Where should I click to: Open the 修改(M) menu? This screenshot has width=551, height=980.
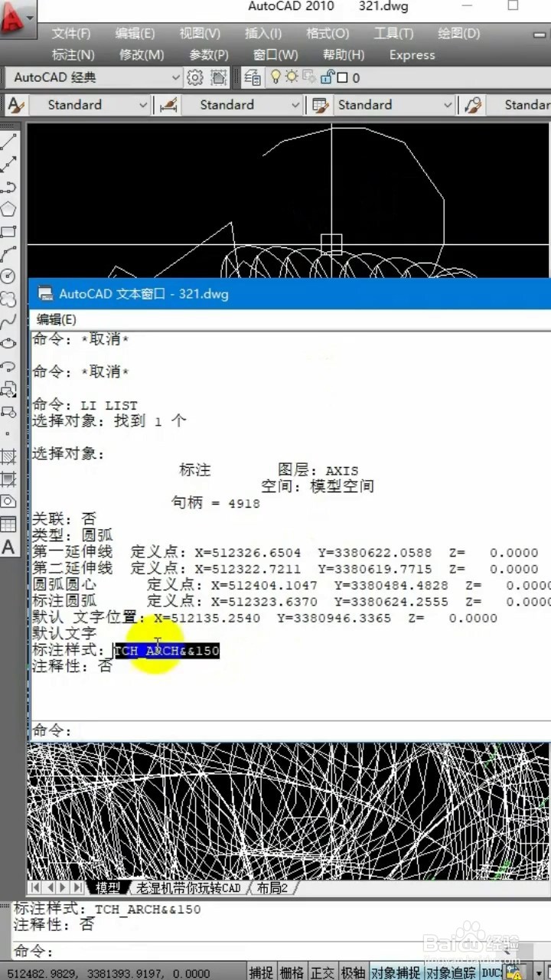pos(142,55)
